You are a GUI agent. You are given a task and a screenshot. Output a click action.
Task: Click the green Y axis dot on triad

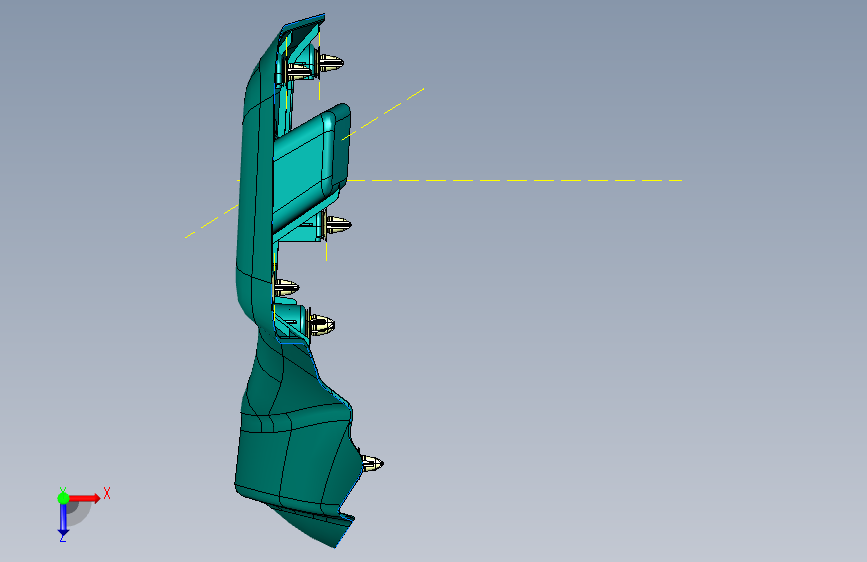(63, 498)
